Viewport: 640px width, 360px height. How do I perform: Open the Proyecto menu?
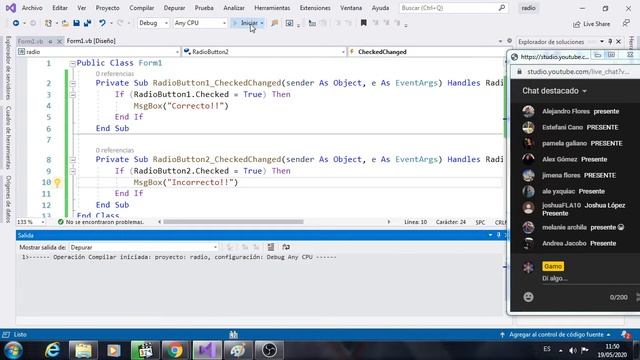(107, 8)
